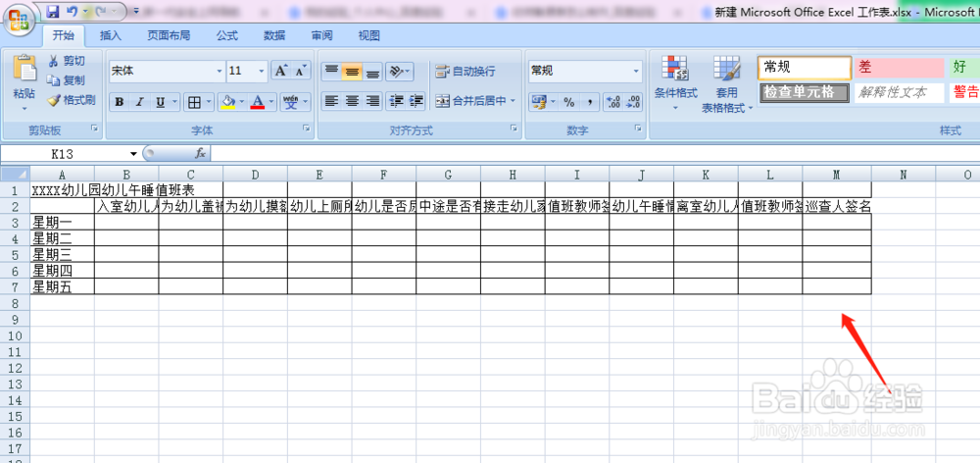Image resolution: width=980 pixels, height=463 pixels.
Task: Apply the 常规 cell style
Action: 805,69
